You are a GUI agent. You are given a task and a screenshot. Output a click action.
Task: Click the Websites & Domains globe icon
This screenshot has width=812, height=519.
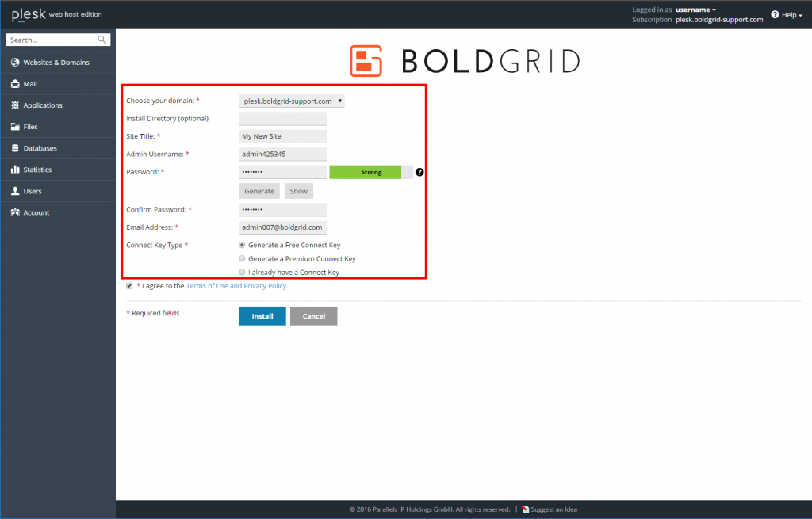coord(15,62)
